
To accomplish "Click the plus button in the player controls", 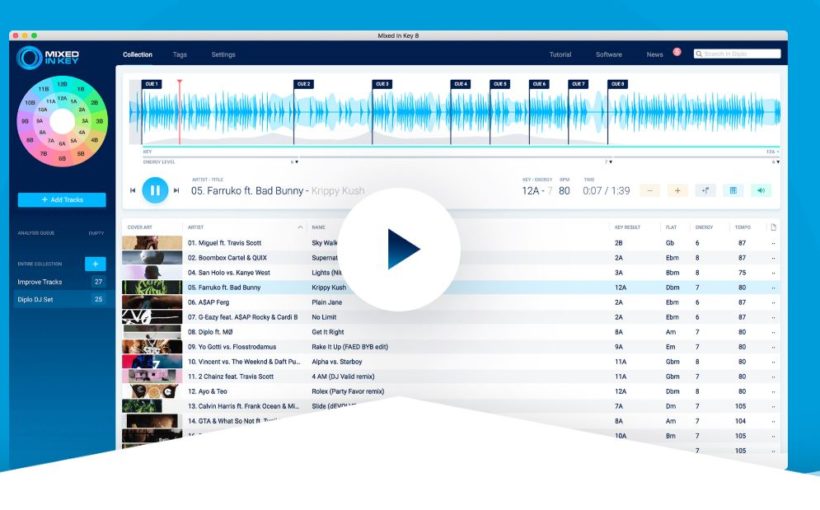I will [x=677, y=190].
